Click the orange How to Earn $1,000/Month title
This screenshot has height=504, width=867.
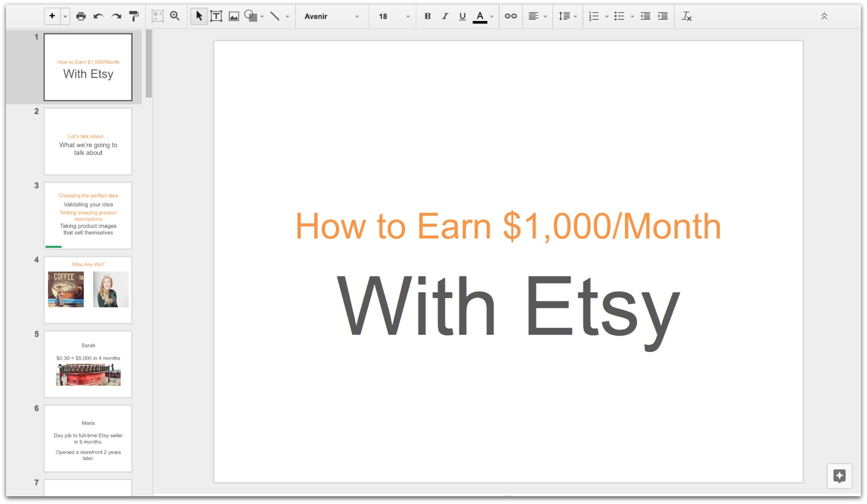pos(508,226)
